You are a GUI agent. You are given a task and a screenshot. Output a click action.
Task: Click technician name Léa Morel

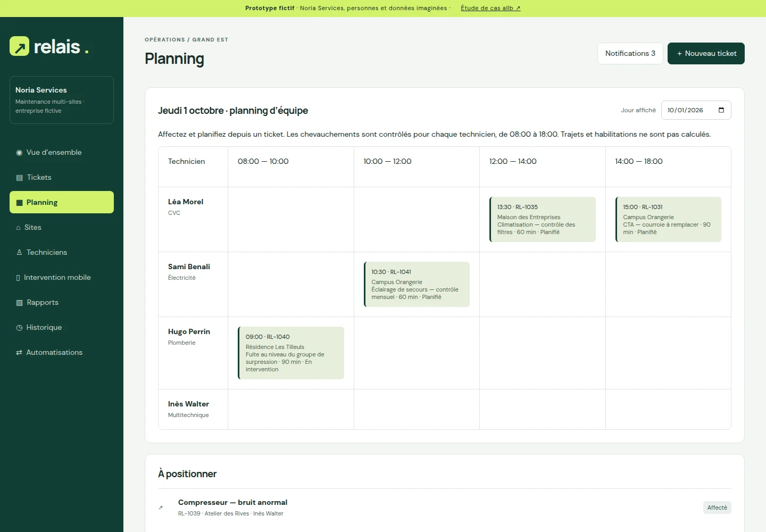[x=186, y=202]
